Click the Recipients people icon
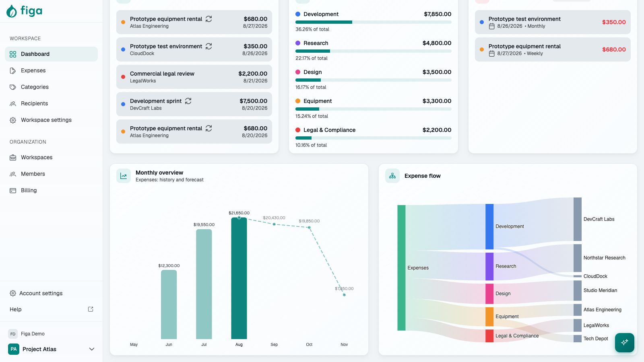 coord(13,103)
